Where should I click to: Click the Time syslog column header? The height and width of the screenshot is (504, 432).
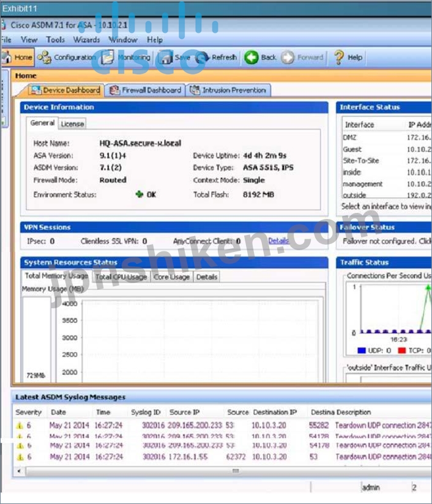click(103, 412)
